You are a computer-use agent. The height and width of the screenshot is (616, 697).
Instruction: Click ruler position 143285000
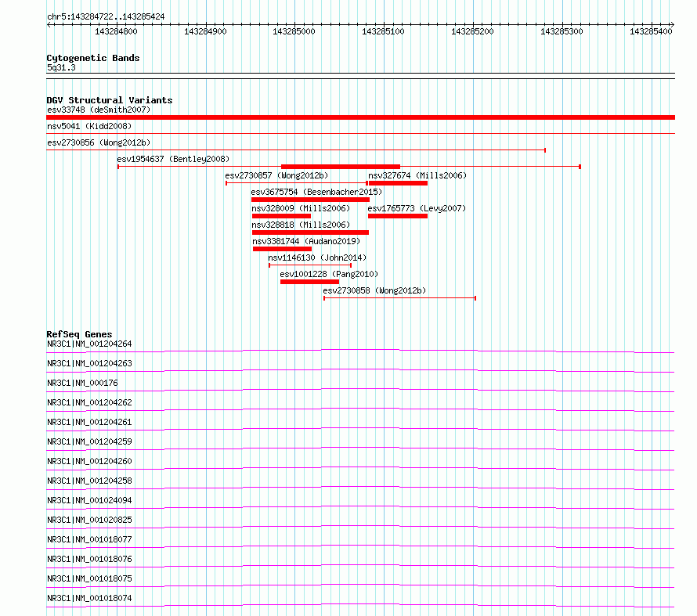(x=294, y=31)
